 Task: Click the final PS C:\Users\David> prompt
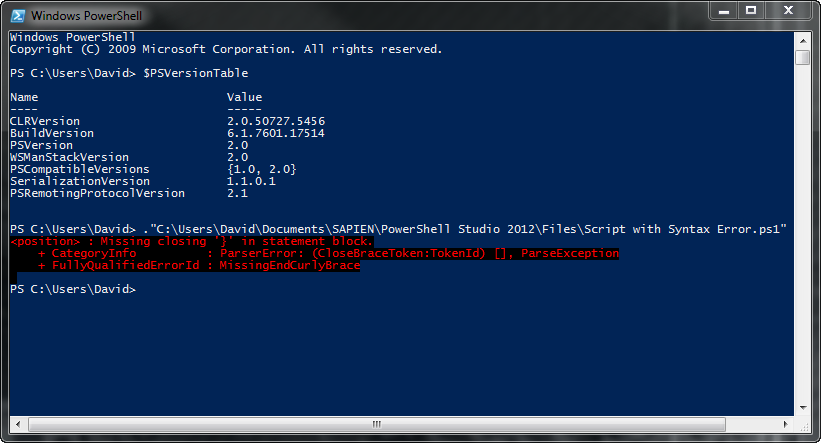pos(73,289)
